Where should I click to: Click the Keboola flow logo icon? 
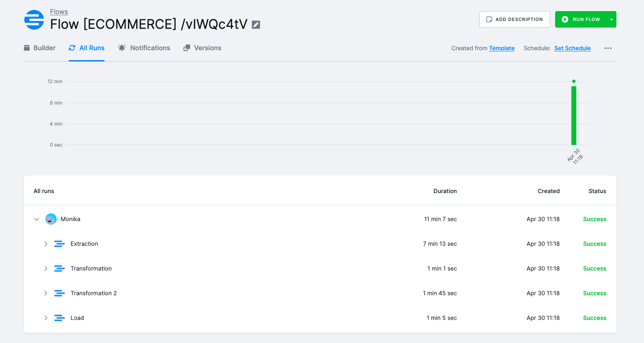pyautogui.click(x=34, y=19)
